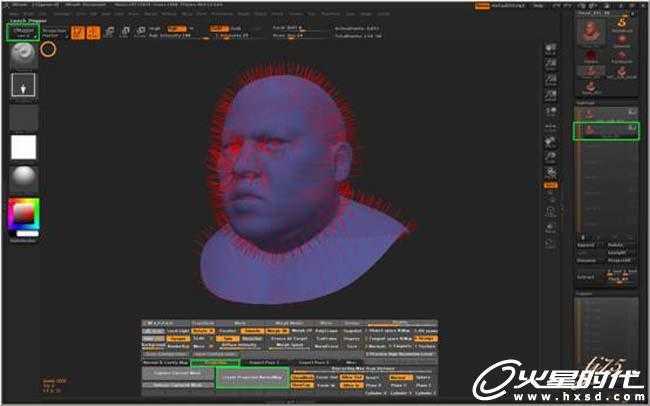Select the Move icon in top shelf

[x=109, y=32]
